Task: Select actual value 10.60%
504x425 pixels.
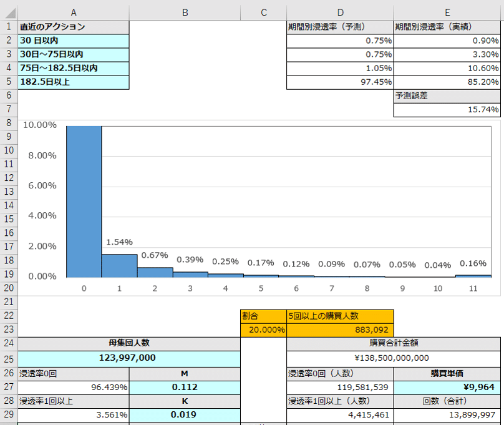Action: coord(447,69)
